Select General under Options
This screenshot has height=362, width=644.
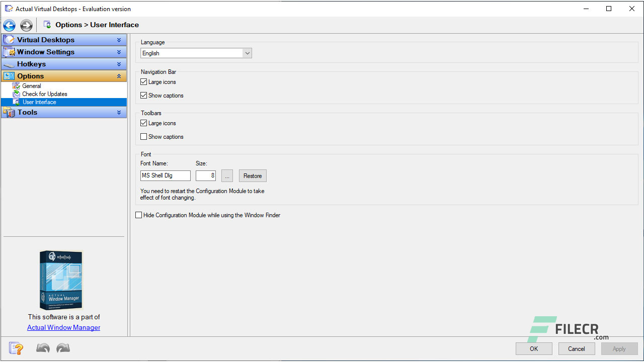coord(32,86)
